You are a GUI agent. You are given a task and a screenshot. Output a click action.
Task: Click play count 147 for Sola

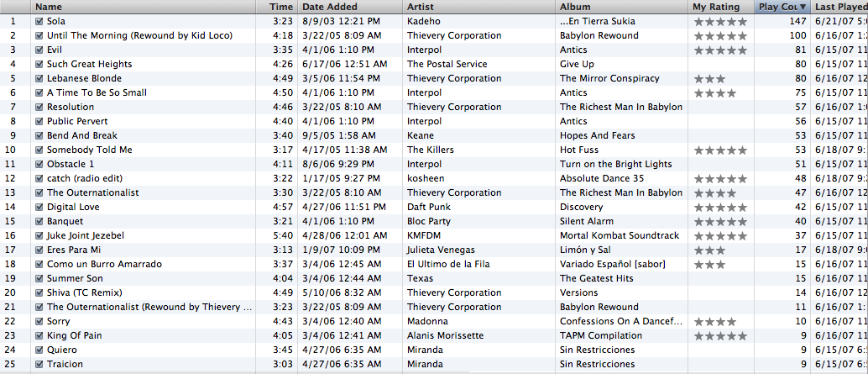[797, 22]
